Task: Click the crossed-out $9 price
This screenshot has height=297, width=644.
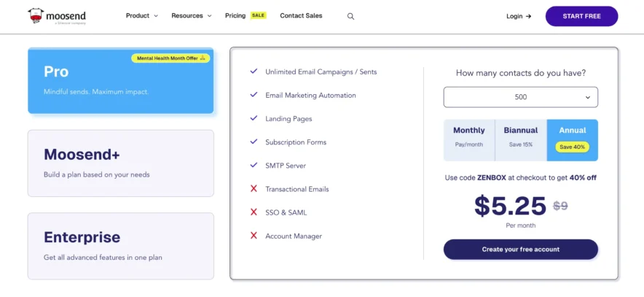Action: click(x=560, y=205)
